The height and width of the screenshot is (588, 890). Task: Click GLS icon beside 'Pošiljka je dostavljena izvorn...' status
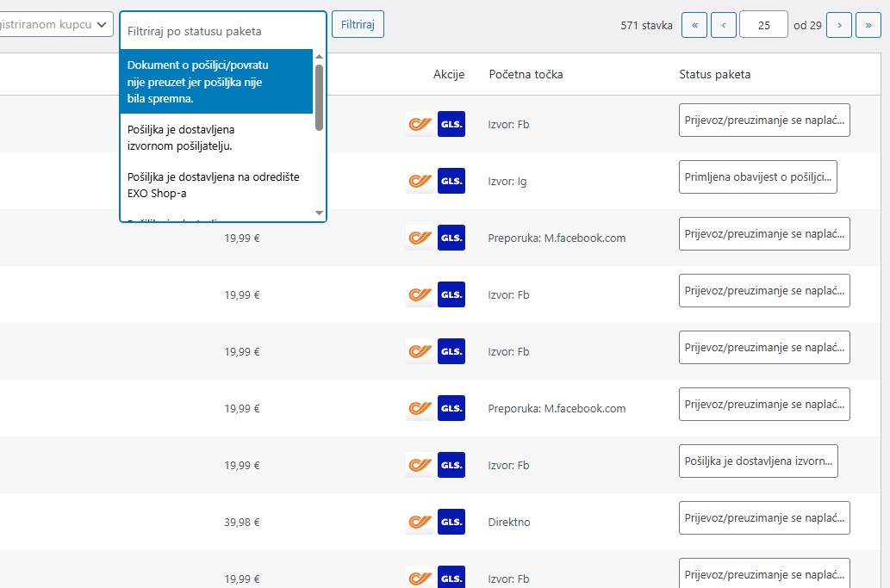[x=451, y=465]
